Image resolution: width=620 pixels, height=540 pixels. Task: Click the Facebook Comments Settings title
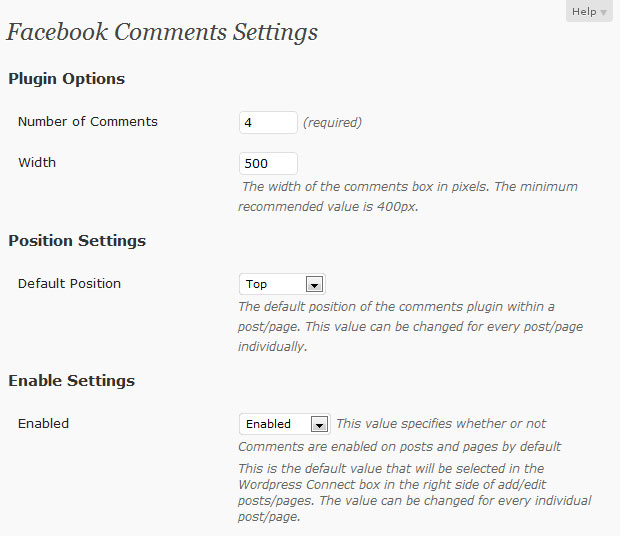162,32
